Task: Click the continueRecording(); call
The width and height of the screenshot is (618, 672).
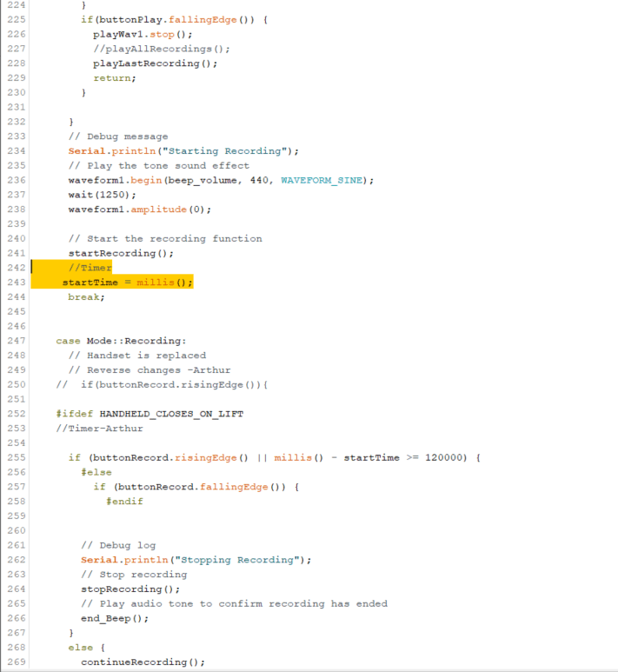Action: coord(143,662)
